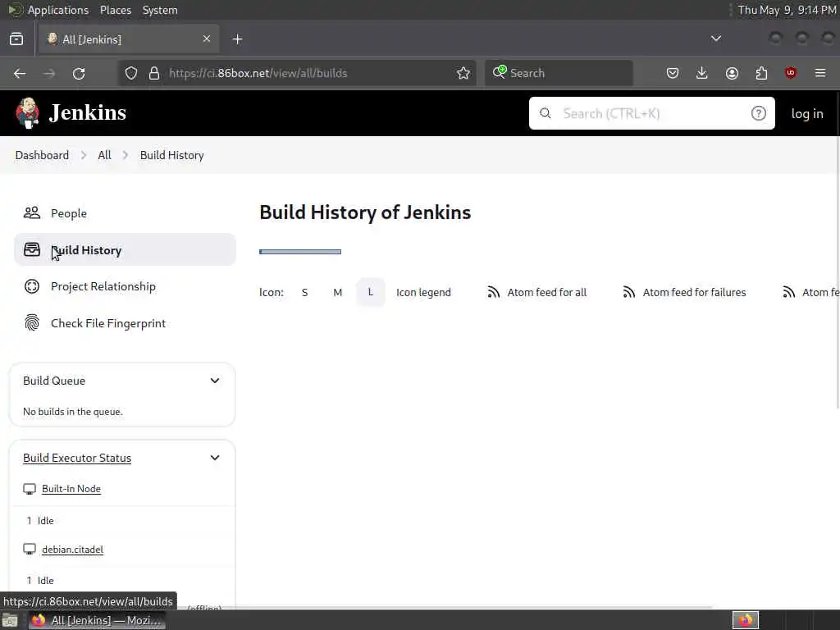Click the page vertical scrollbar

(838, 249)
